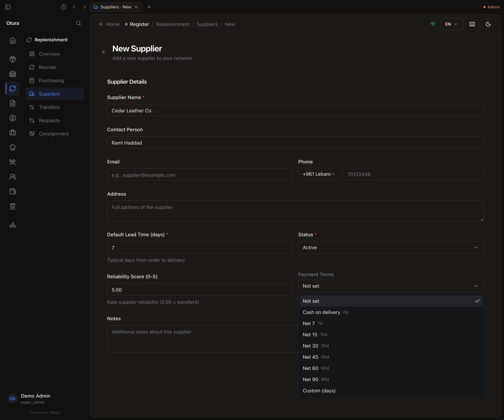Go back with the top-bar chevron-left arrow
The image size is (504, 420).
tap(74, 7)
